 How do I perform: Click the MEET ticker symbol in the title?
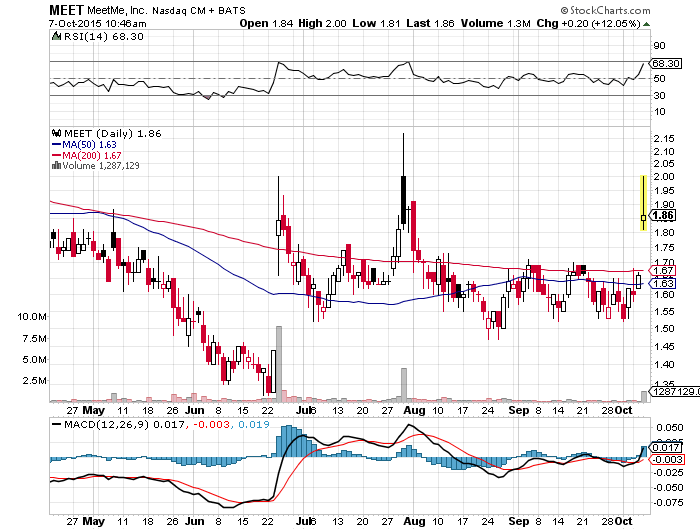(x=66, y=10)
